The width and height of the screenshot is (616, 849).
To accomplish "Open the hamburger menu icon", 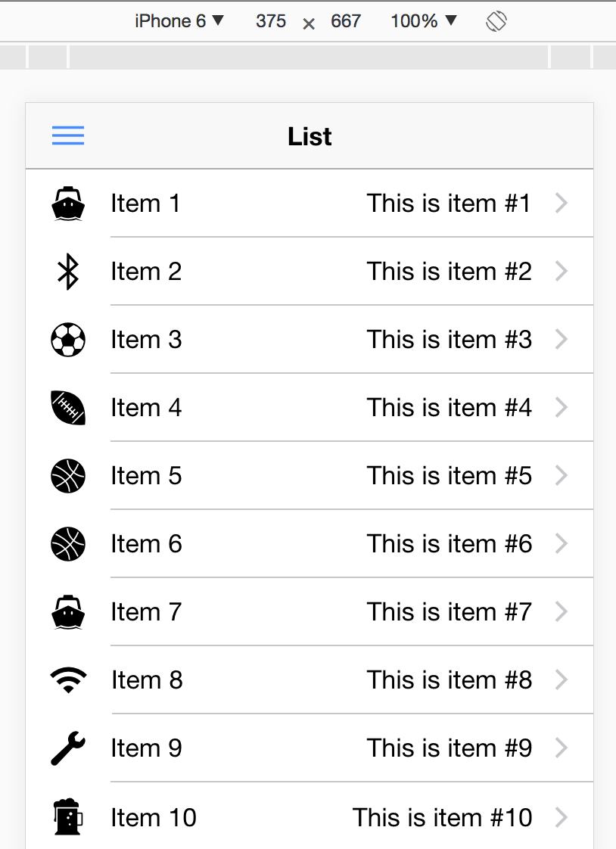I will pos(68,135).
